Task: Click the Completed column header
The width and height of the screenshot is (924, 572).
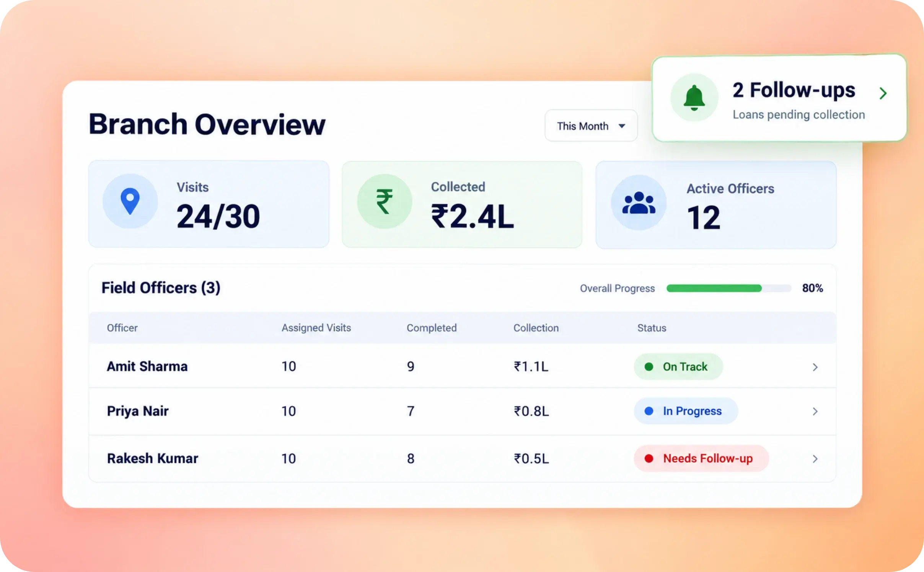Action: [432, 328]
